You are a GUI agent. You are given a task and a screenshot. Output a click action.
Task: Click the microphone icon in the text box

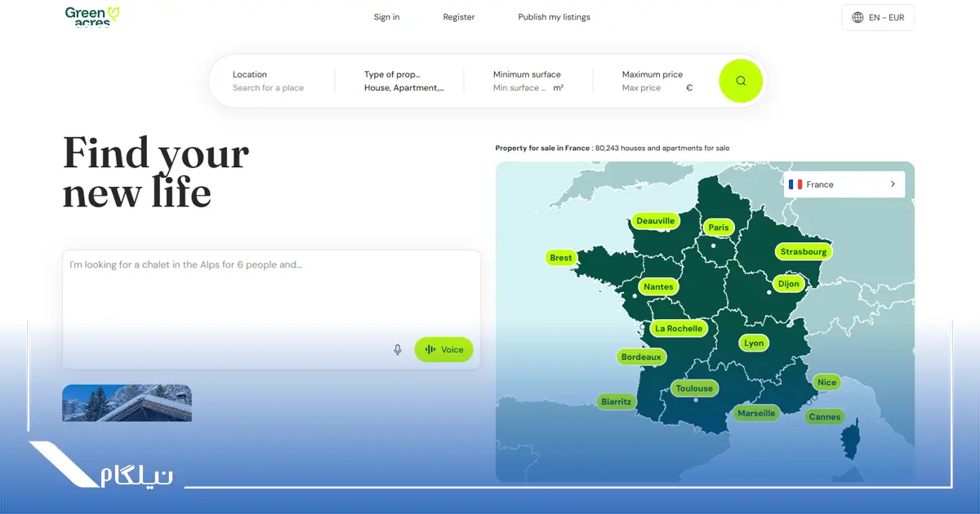[398, 350]
